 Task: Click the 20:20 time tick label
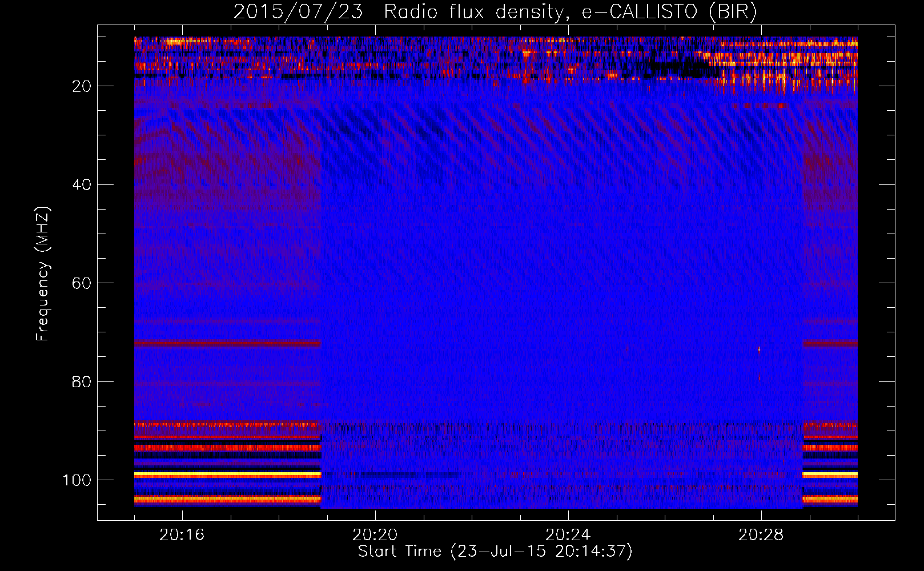point(375,535)
